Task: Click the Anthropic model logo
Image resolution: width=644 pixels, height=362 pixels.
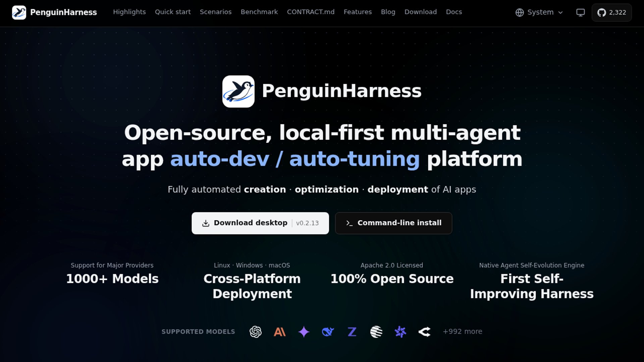Action: [x=280, y=332]
